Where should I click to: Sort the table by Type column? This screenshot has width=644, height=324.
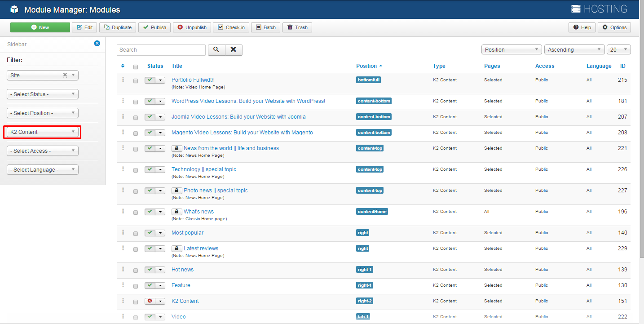tap(439, 66)
